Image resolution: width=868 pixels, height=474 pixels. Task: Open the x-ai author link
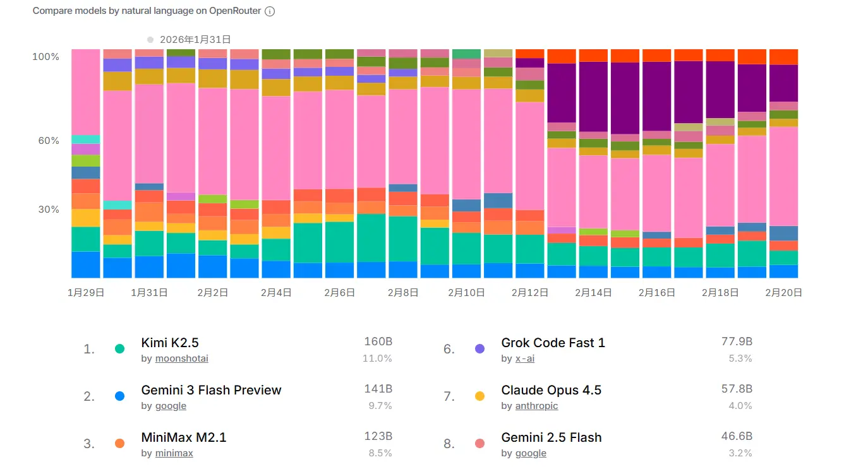[x=524, y=358]
